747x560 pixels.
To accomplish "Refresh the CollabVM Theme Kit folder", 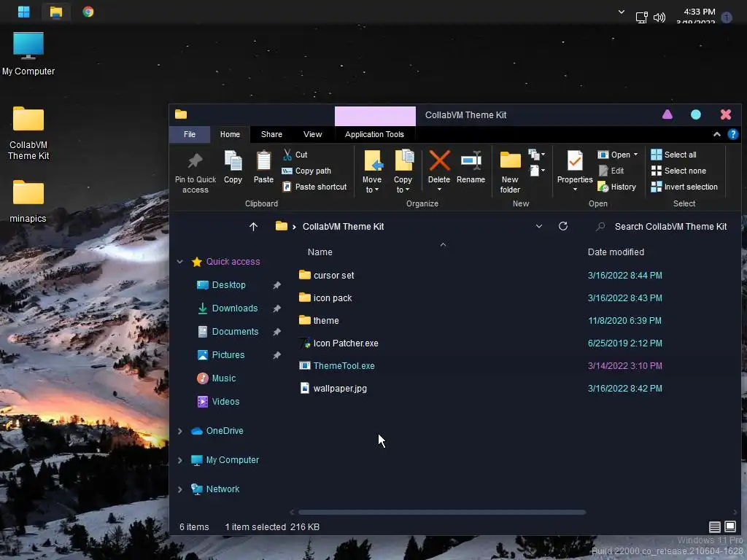I will (563, 226).
